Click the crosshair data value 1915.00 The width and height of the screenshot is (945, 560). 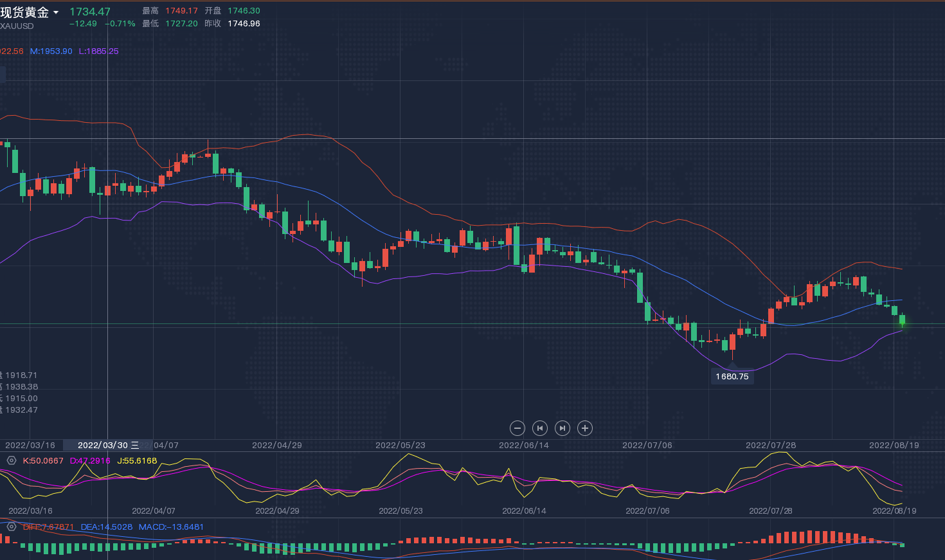coord(21,399)
